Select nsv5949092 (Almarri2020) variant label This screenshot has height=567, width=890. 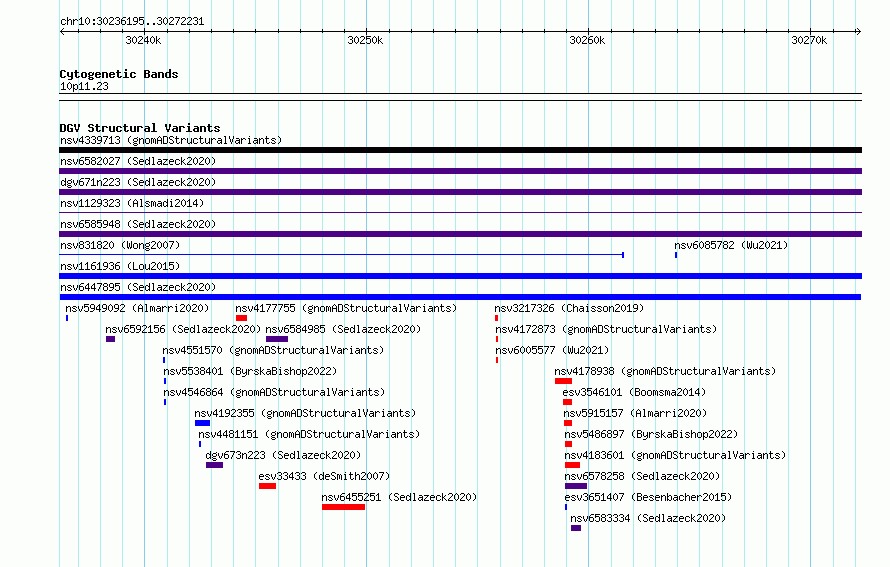137,308
